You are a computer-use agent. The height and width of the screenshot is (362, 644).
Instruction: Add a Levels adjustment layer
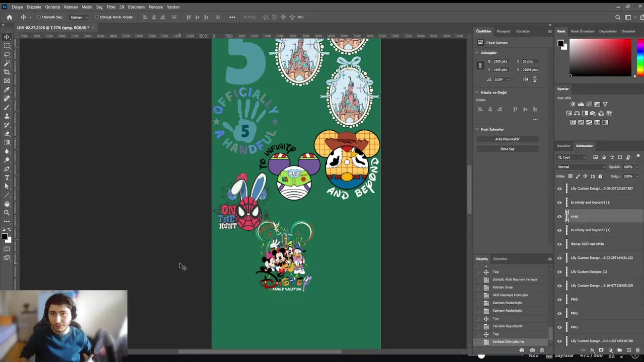[581, 104]
